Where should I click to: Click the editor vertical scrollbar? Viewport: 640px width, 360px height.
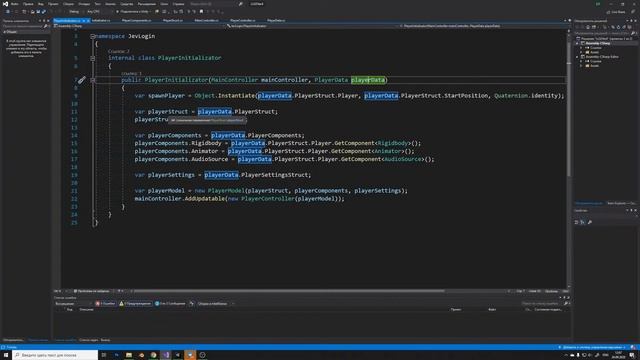[x=569, y=110]
